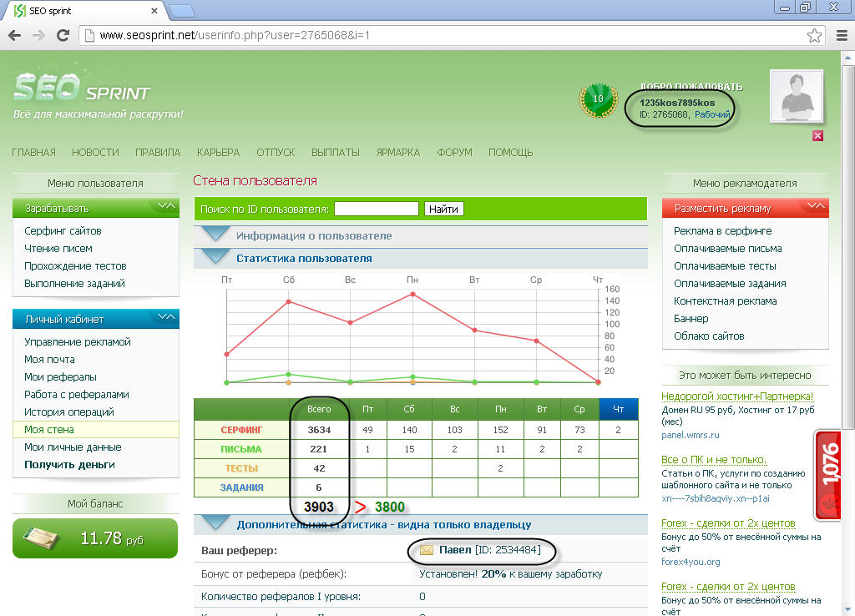Click the red 1076 counter badge
The height and width of the screenshot is (616, 855).
(829, 476)
